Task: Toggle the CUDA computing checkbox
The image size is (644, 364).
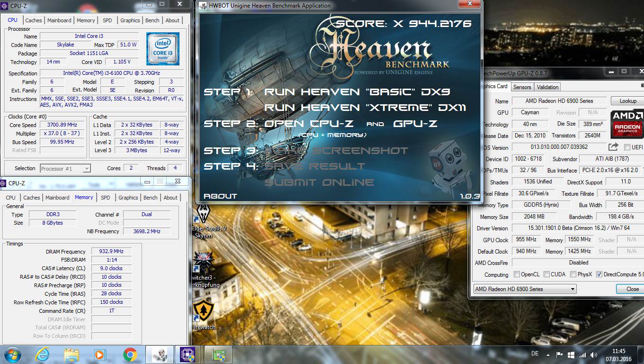Action: coord(546,274)
